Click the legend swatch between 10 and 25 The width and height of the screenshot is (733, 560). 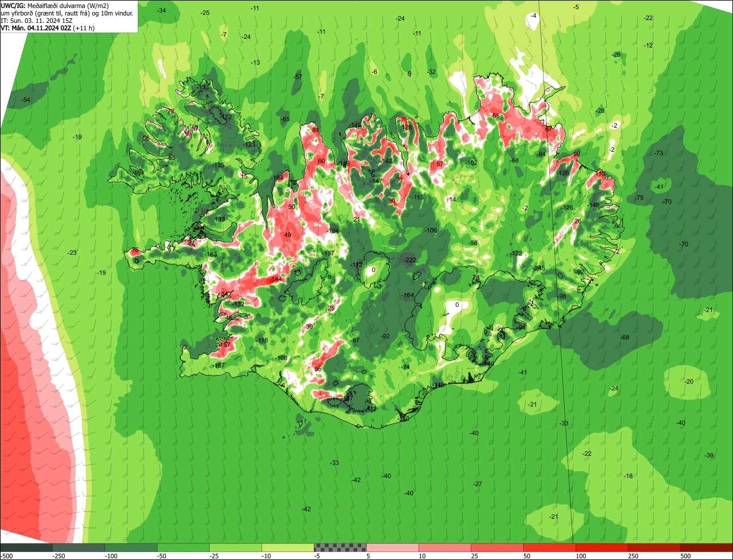click(x=445, y=547)
